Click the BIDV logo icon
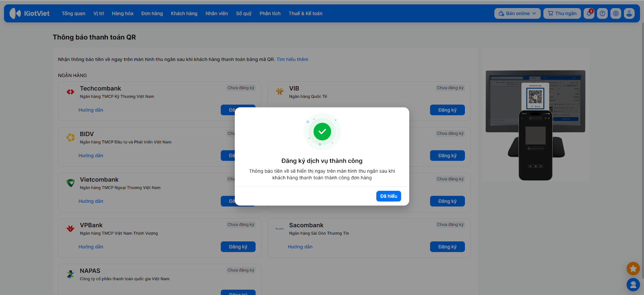Image resolution: width=644 pixels, height=295 pixels. coord(70,138)
